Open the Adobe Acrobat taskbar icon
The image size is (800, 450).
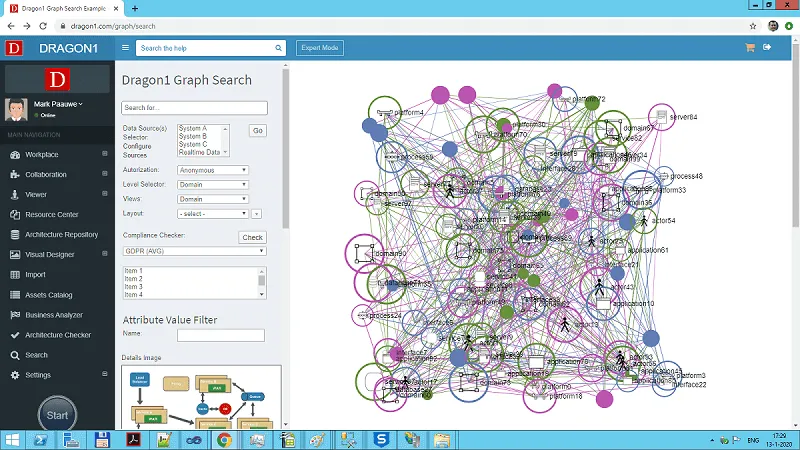coord(134,440)
